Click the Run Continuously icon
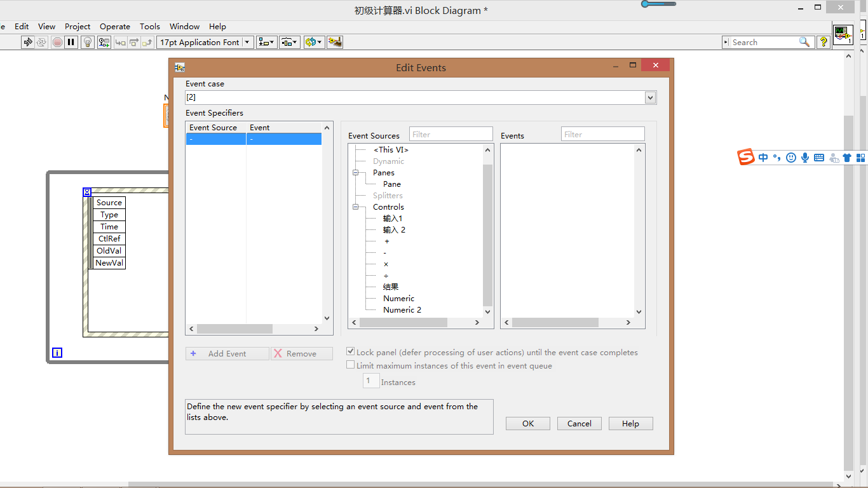868x488 pixels. click(41, 42)
